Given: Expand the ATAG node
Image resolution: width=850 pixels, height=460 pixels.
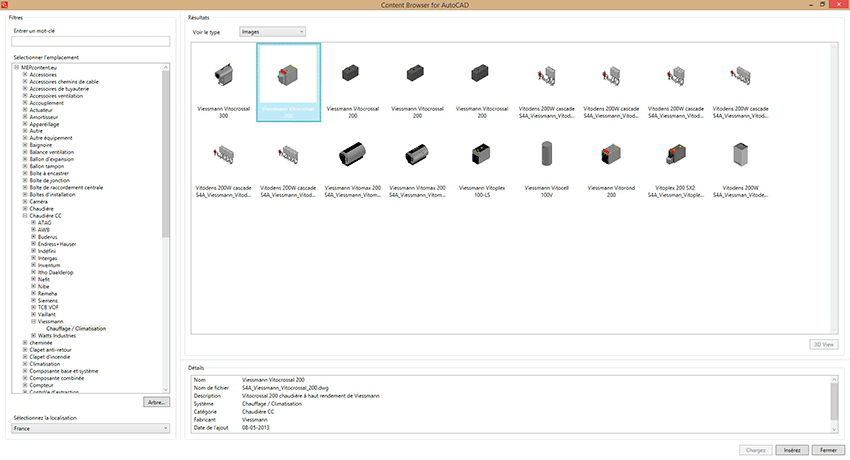Looking at the screenshot, I should (x=34, y=223).
